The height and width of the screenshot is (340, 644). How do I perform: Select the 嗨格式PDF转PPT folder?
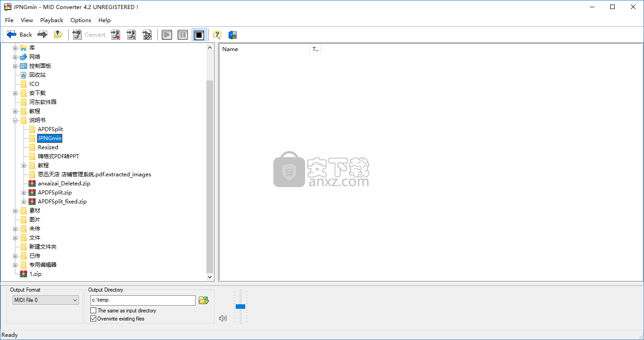[x=58, y=156]
